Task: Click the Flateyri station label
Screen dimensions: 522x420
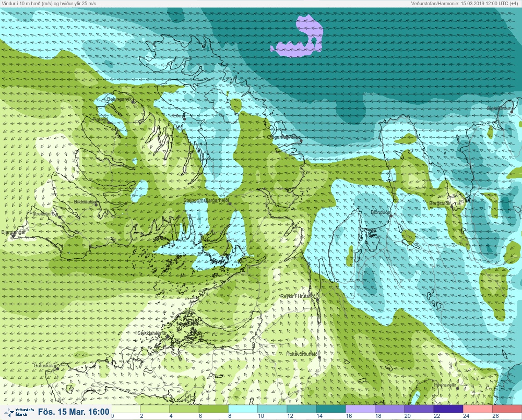Action: pyautogui.click(x=100, y=119)
